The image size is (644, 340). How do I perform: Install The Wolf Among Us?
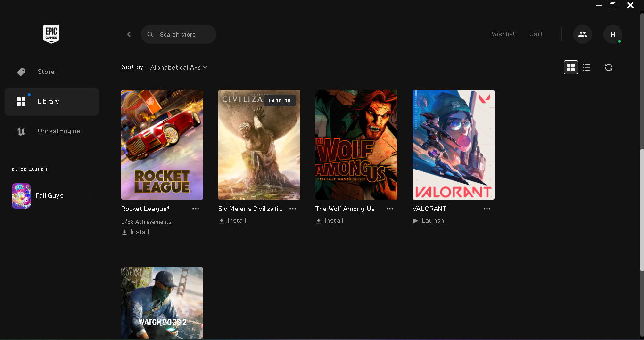[330, 220]
